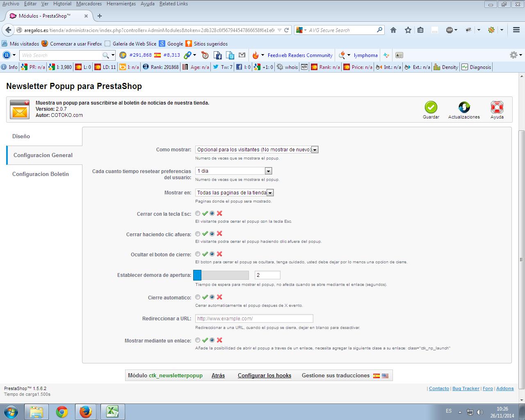Go to the Firefox home page icon
The image size is (525, 420).
[393, 30]
